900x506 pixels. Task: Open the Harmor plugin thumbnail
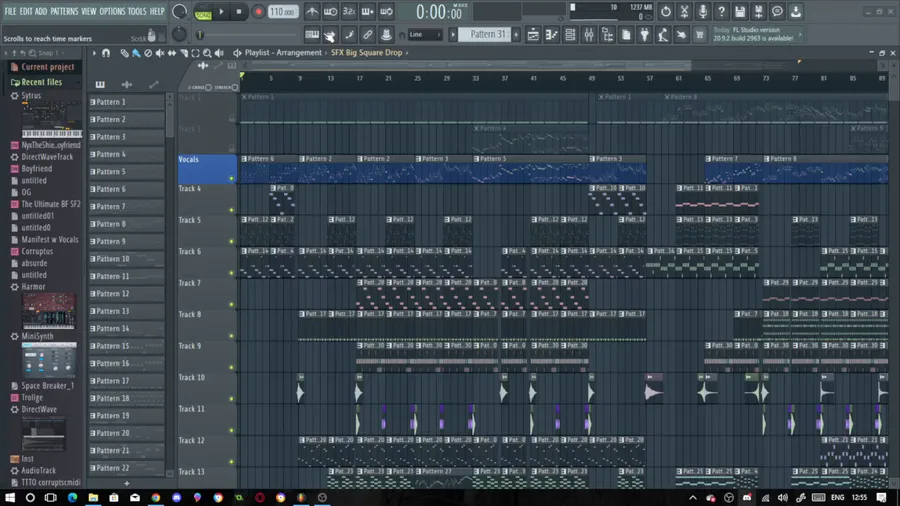(49, 311)
